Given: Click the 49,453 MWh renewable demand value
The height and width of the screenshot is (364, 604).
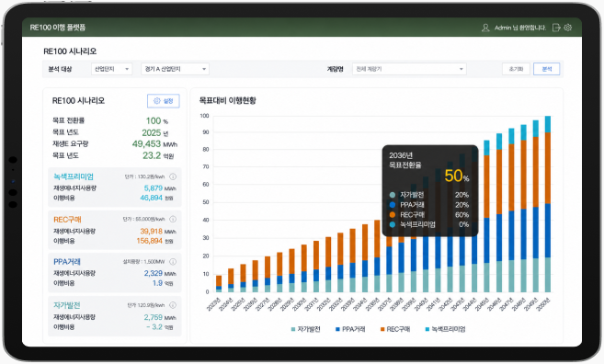Looking at the screenshot, I should [154, 144].
